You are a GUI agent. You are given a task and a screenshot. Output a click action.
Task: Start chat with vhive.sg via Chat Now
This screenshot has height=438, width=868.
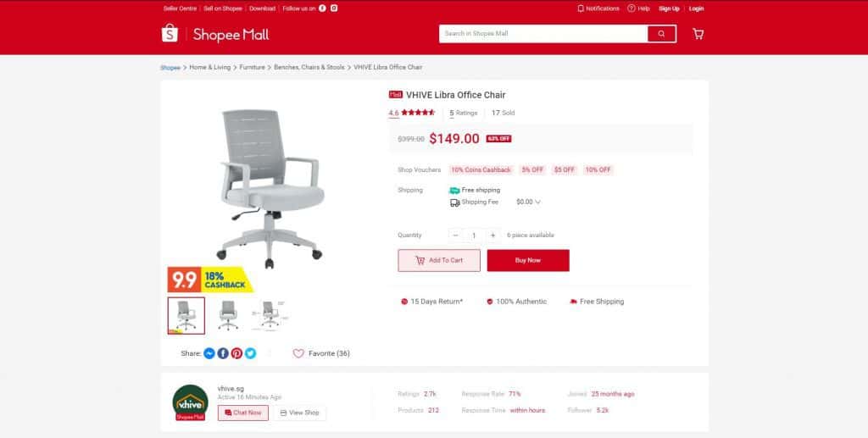pyautogui.click(x=243, y=413)
